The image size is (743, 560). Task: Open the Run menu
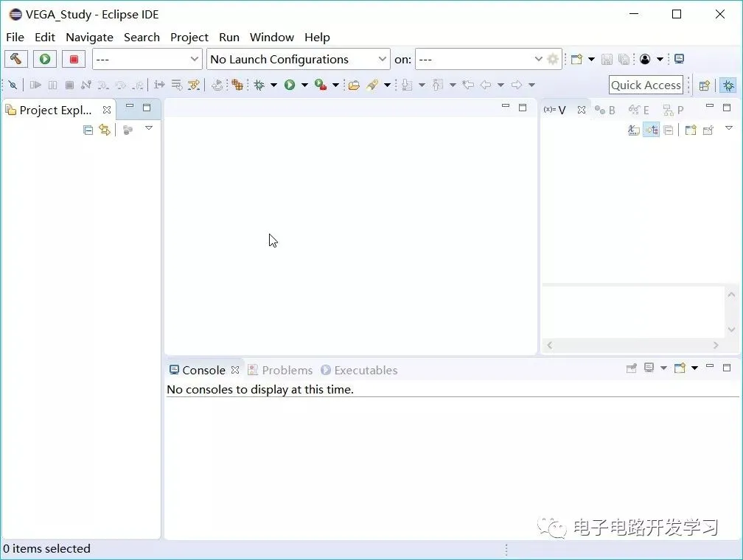[x=229, y=38]
